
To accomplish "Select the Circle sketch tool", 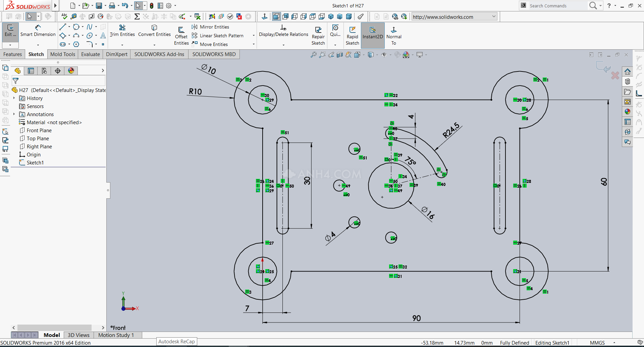I will (76, 27).
